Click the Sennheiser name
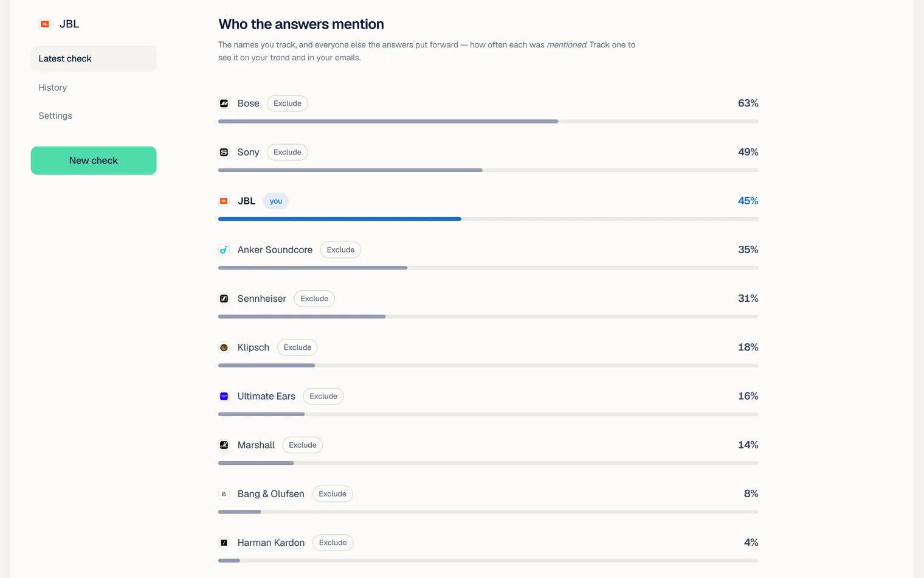Screen dimensions: 924x578 click(x=262, y=299)
